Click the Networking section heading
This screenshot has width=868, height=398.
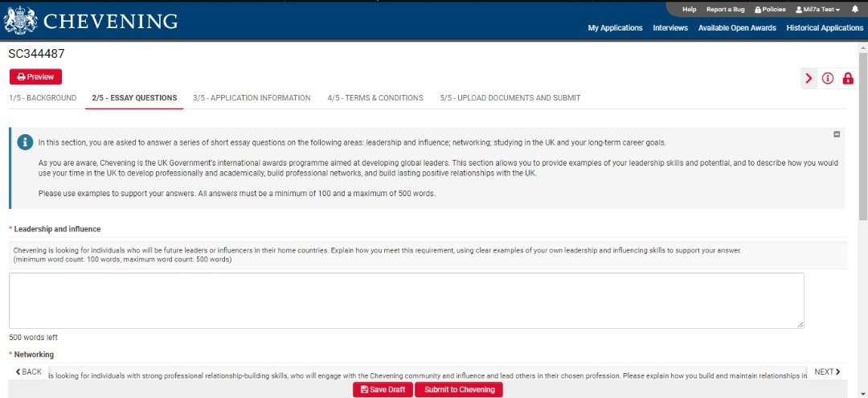pos(34,355)
